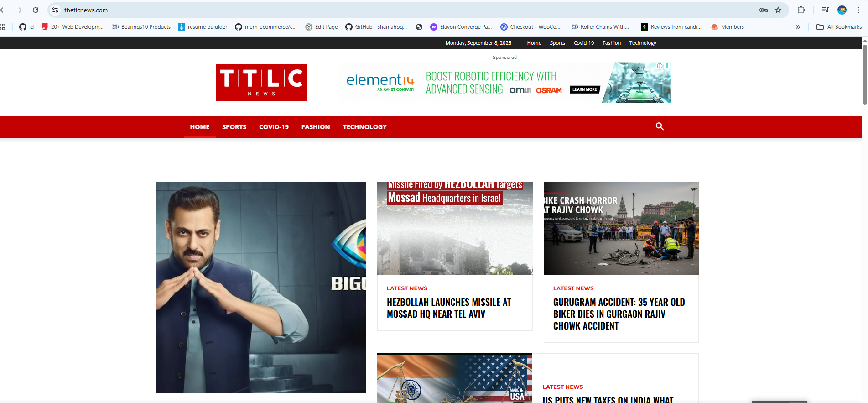Screen dimensions: 868x403
Task: Open the 'All Bookmarks' folder
Action: point(839,27)
